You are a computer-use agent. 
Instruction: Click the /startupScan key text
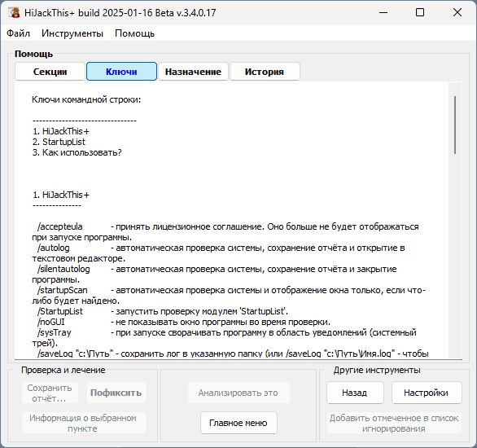(63, 290)
